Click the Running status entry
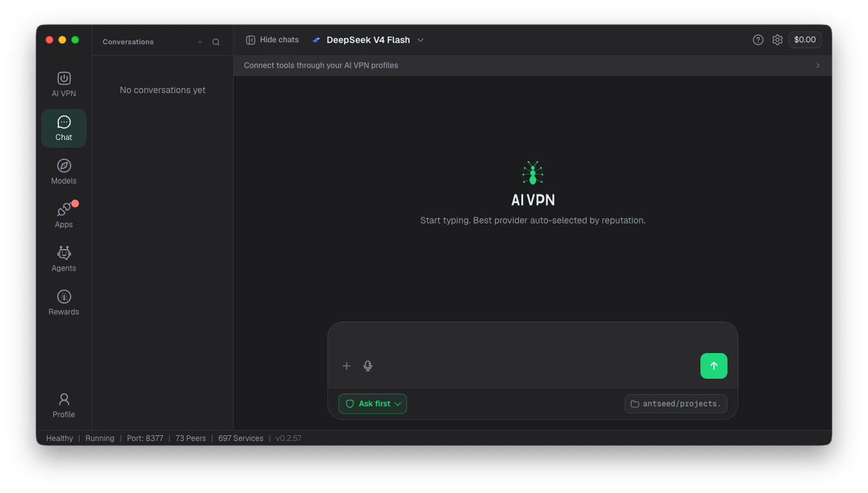This screenshot has width=868, height=493. click(x=100, y=438)
